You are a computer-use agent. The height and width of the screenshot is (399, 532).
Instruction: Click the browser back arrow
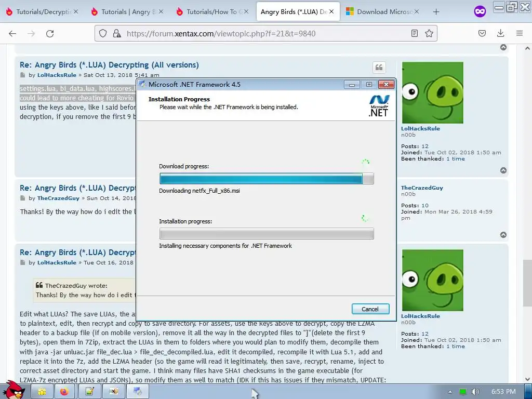pyautogui.click(x=12, y=33)
